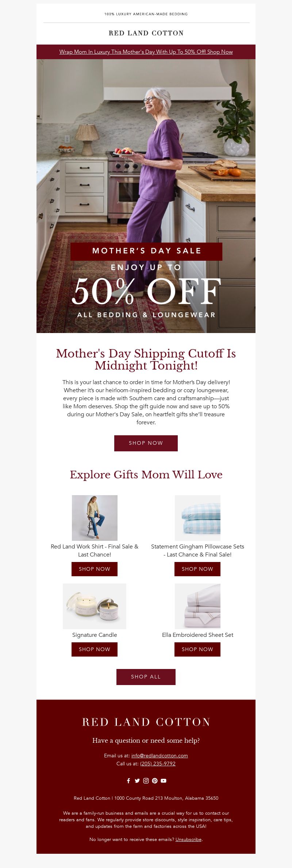Click the Red Land Cotton header logo
The width and height of the screenshot is (292, 868).
tap(146, 33)
